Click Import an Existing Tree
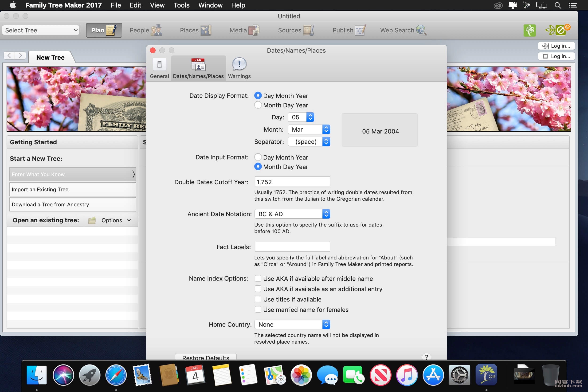The width and height of the screenshot is (588, 392). [73, 189]
